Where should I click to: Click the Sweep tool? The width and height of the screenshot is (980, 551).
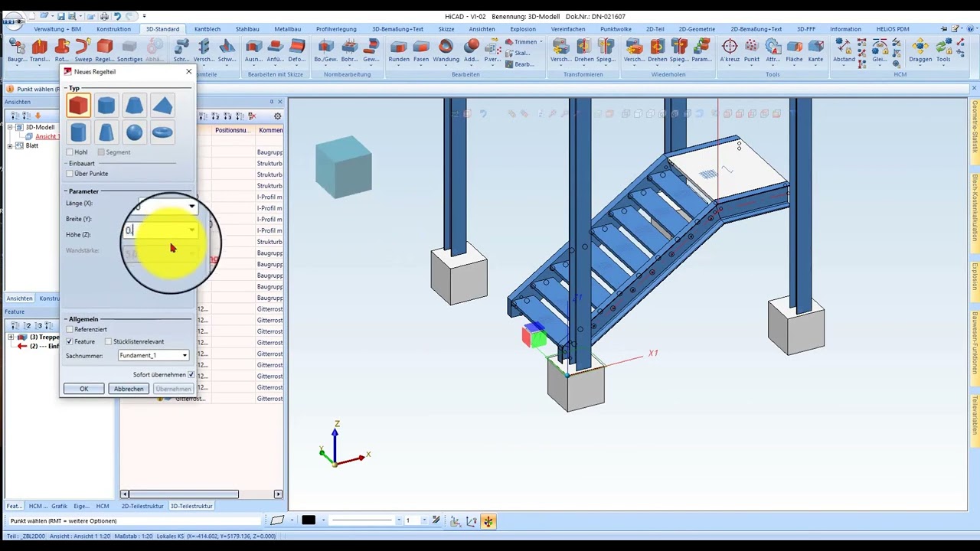83,51
